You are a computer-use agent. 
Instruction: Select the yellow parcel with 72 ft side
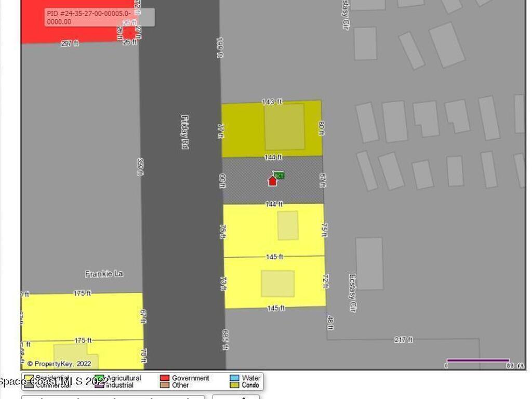[x=244, y=283]
